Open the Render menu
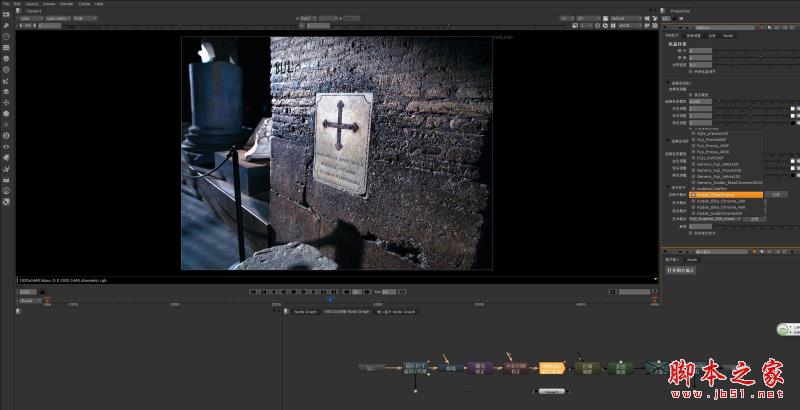The height and width of the screenshot is (410, 800). click(67, 4)
